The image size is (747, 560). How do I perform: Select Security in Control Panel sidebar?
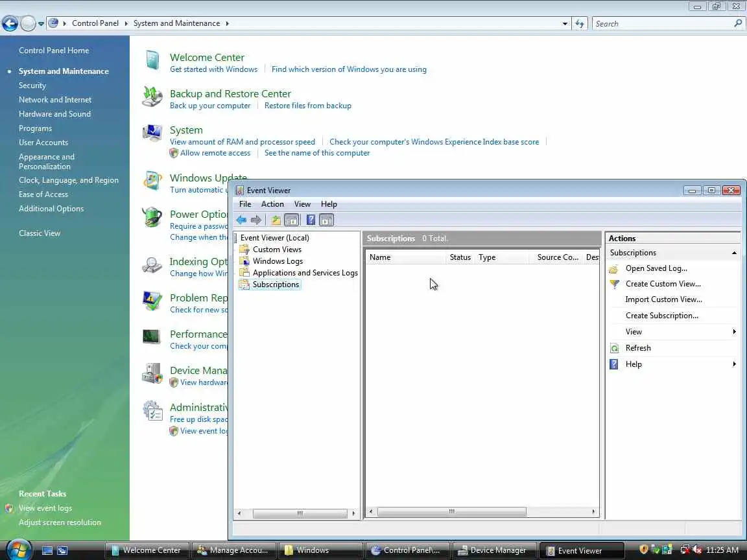(32, 86)
